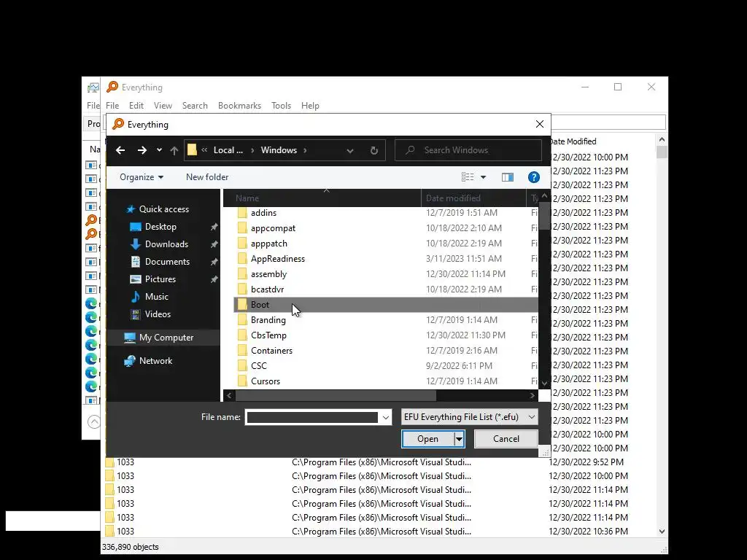
Task: Click the Search Windows field
Action: coord(468,150)
